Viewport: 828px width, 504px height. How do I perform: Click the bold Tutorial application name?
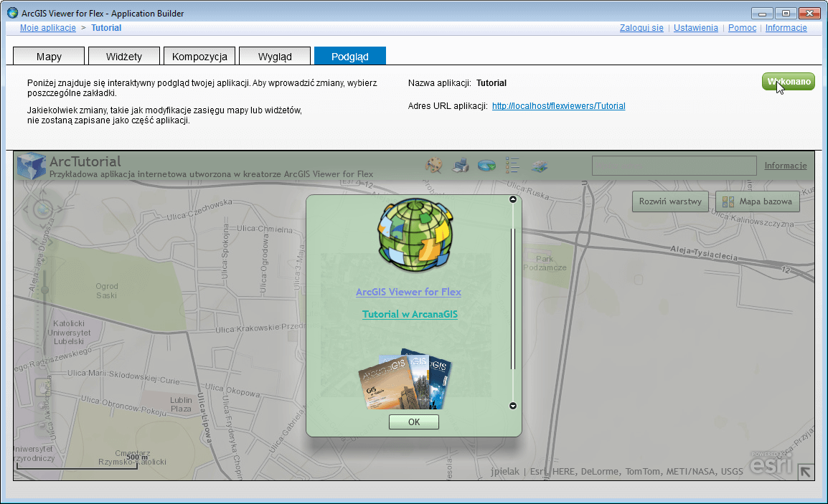click(x=491, y=83)
